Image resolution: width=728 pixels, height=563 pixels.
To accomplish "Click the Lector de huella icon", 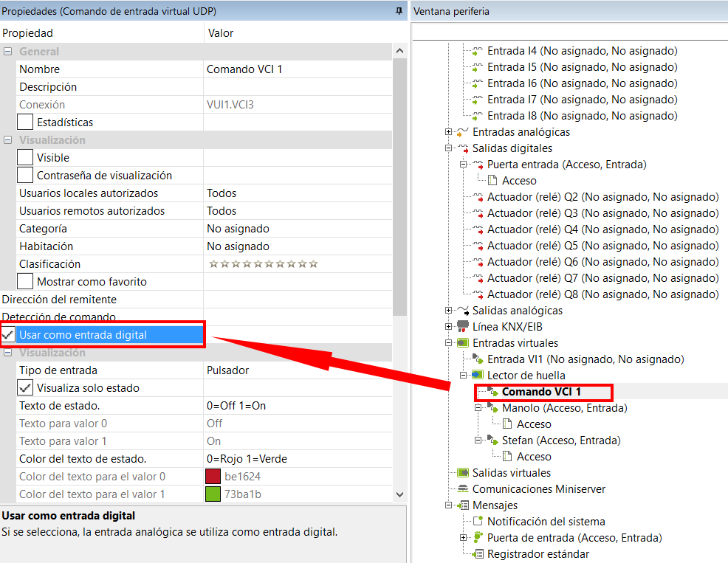I will [478, 375].
